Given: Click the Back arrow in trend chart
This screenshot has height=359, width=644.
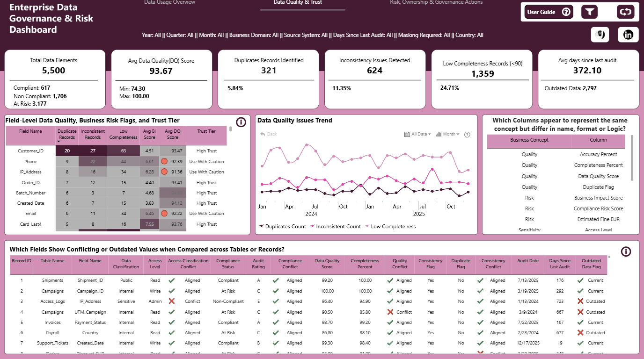Looking at the screenshot, I should coord(269,134).
